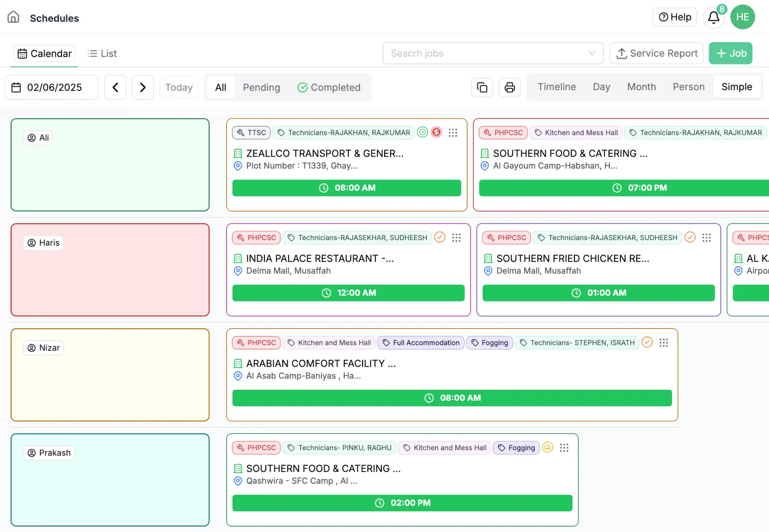Open the 02/06/2025 date picker
The width and height of the screenshot is (769, 532).
tap(52, 87)
